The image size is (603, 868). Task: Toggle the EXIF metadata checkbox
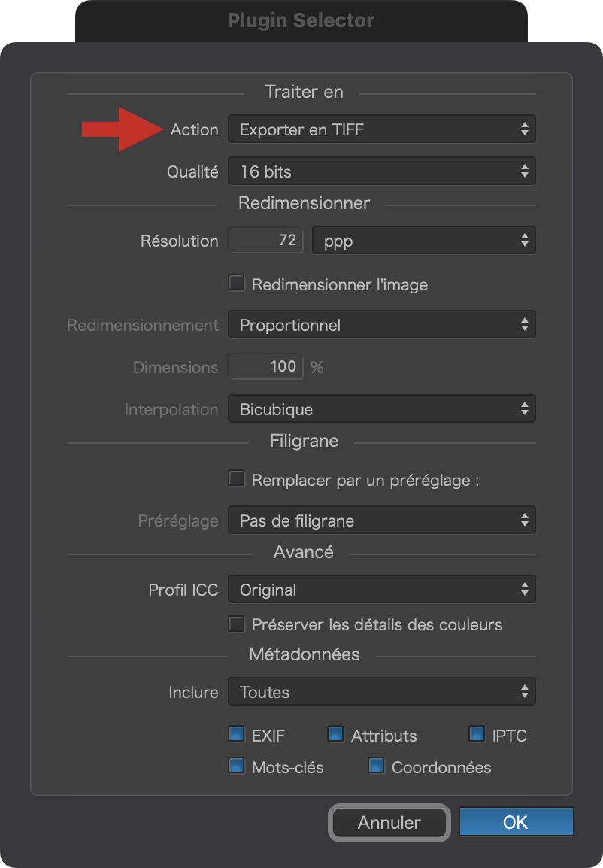pos(237,734)
